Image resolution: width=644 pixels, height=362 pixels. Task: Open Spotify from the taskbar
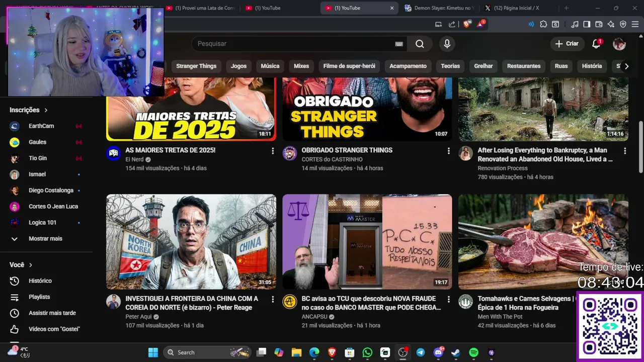click(x=473, y=352)
